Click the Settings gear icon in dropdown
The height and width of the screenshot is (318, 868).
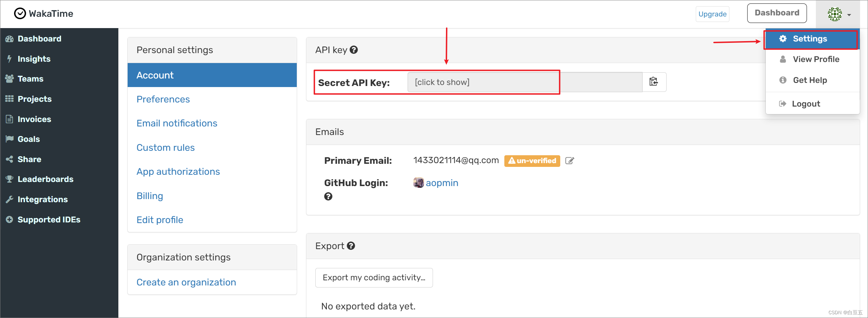(x=783, y=39)
